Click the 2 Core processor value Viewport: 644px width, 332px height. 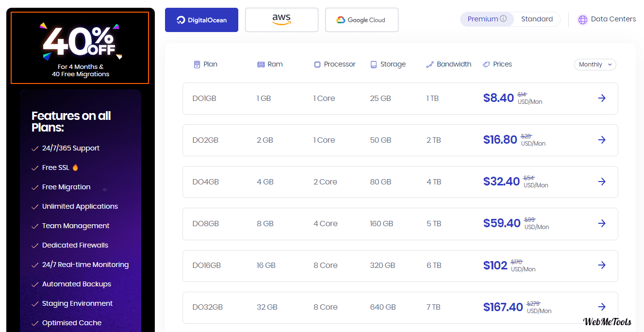click(x=325, y=182)
